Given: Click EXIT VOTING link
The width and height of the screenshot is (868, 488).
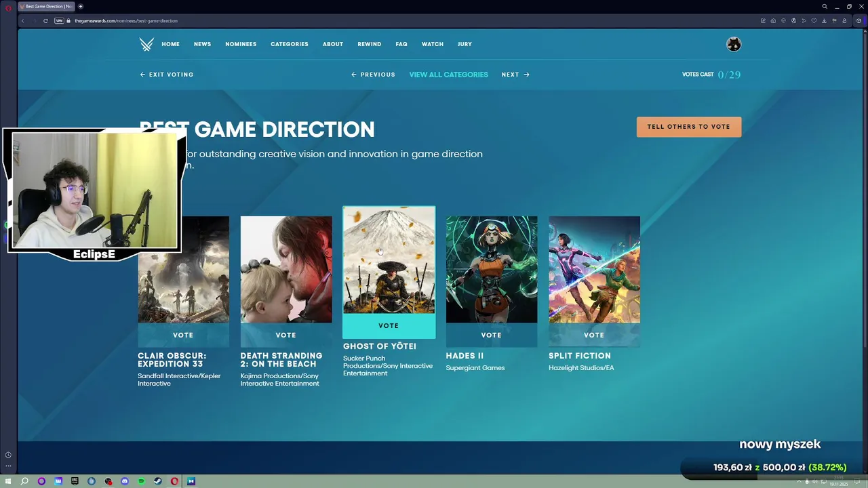Looking at the screenshot, I should click(167, 75).
